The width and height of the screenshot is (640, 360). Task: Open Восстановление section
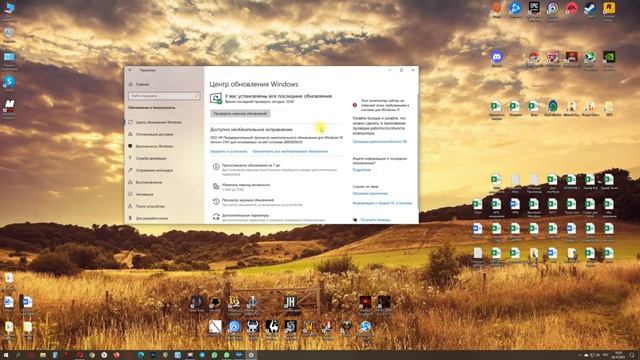click(149, 182)
